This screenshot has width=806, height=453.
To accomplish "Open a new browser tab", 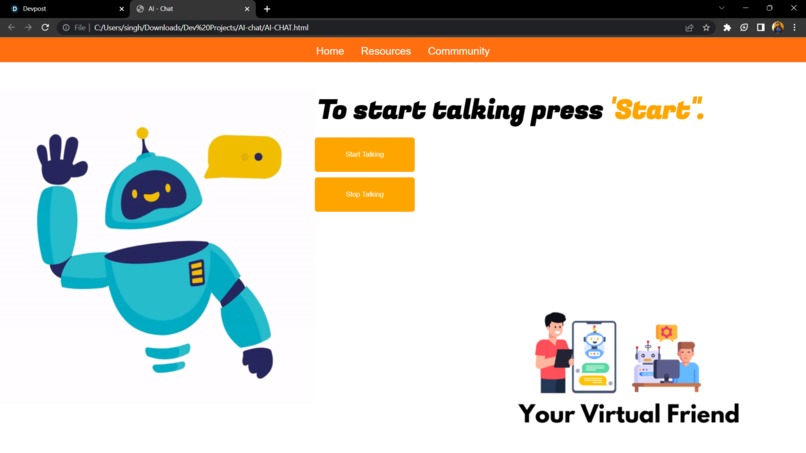I will coord(267,9).
